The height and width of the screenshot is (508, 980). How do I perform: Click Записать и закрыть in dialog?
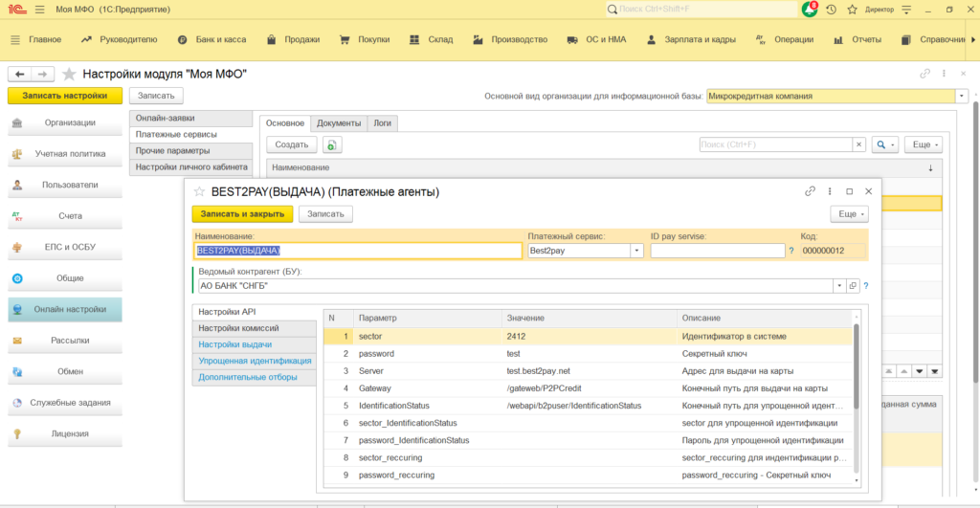(x=242, y=213)
